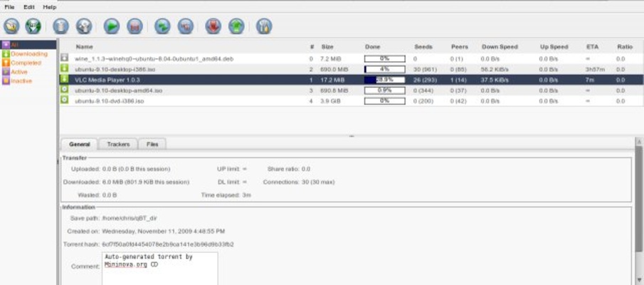Click the Pause All torrents icon
Screen dimensions: 644x285
tap(185, 26)
